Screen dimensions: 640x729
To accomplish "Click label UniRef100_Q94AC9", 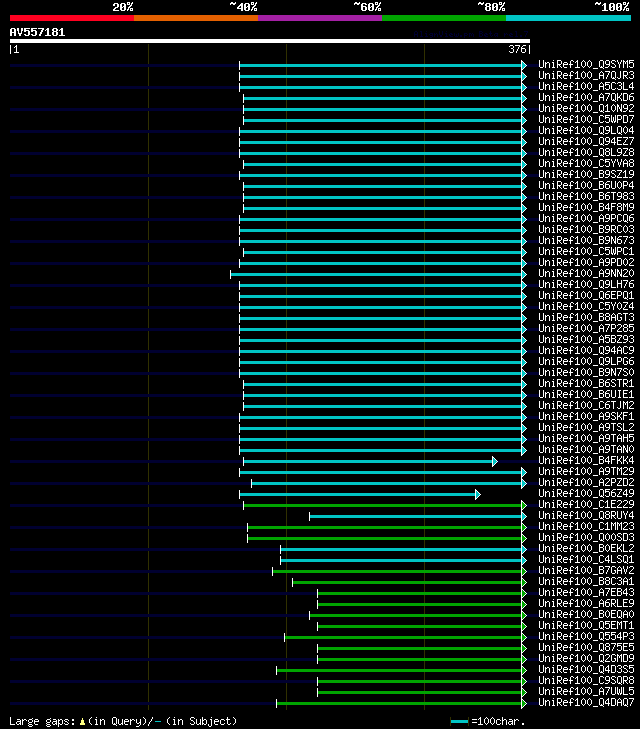I will tap(586, 351).
